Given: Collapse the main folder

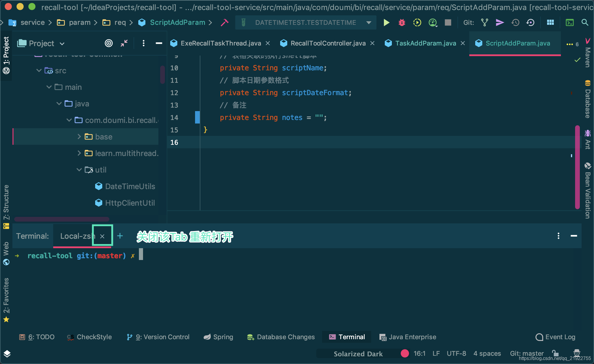Looking at the screenshot, I should coord(49,87).
